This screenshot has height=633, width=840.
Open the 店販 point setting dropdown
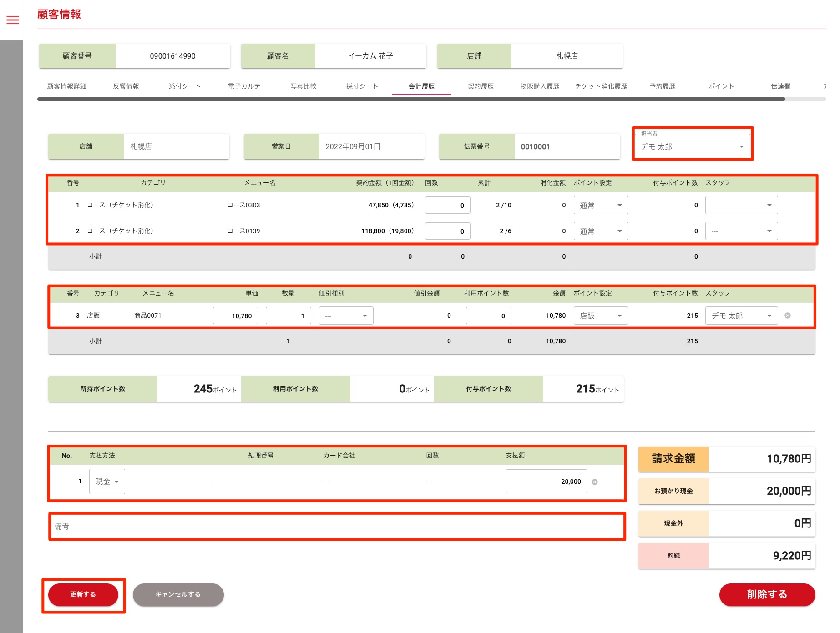pyautogui.click(x=600, y=316)
